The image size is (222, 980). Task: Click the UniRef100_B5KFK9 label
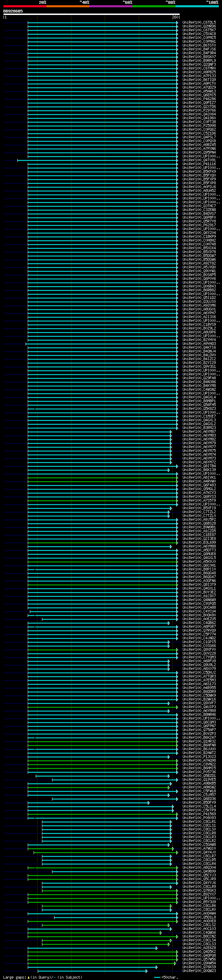coord(199,172)
